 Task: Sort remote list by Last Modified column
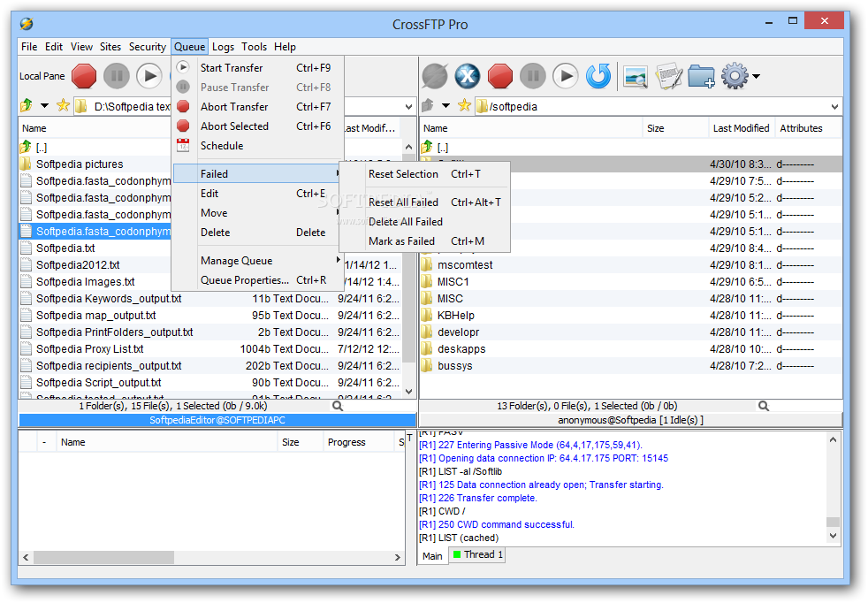pos(742,128)
